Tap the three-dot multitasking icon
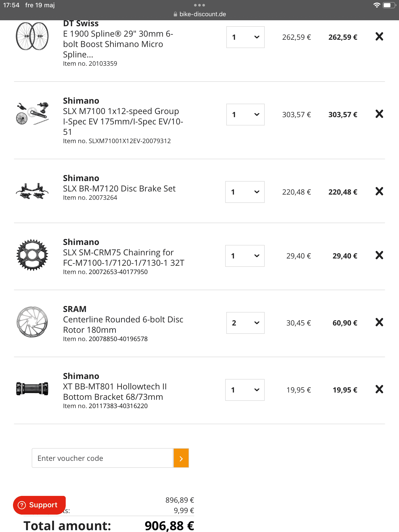 pos(199,5)
